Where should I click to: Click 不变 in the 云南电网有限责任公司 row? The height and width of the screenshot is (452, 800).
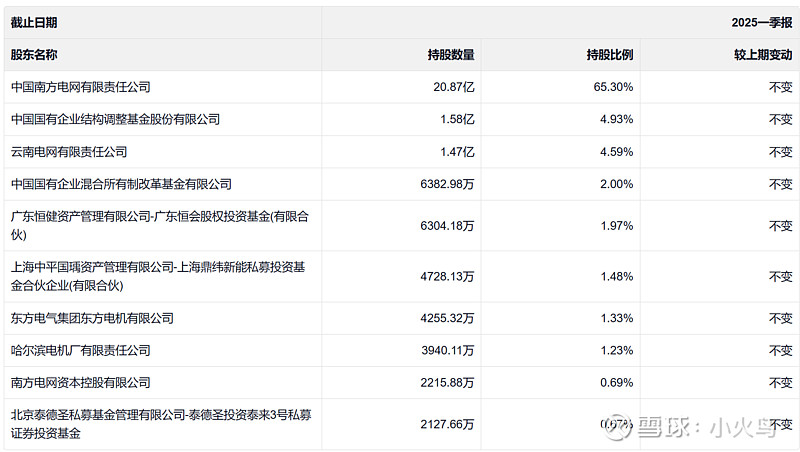(x=781, y=152)
